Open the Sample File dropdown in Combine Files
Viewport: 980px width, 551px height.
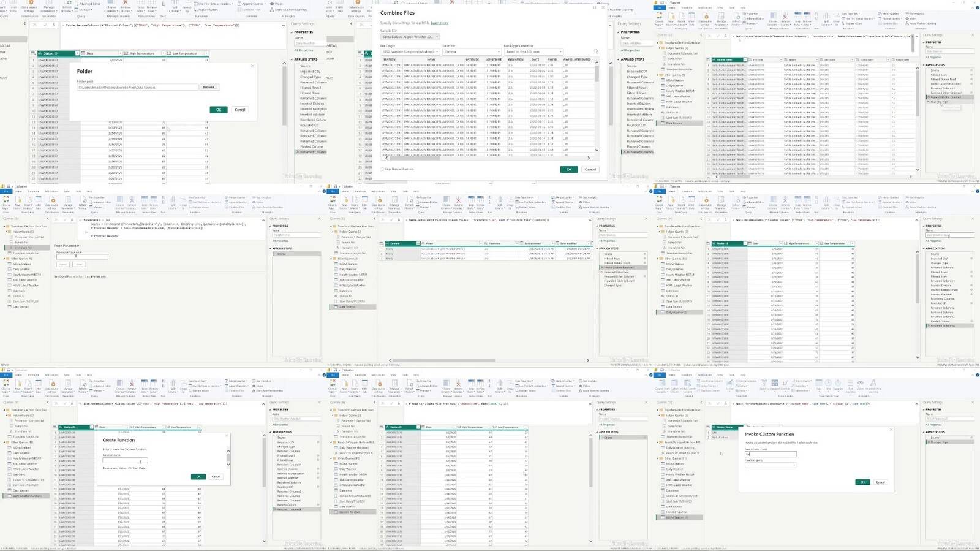click(410, 37)
